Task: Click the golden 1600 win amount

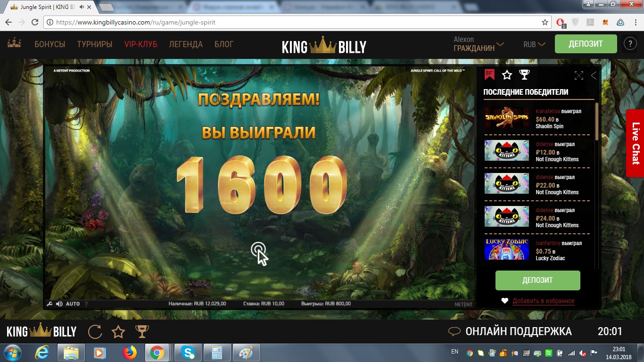Action: click(x=262, y=185)
